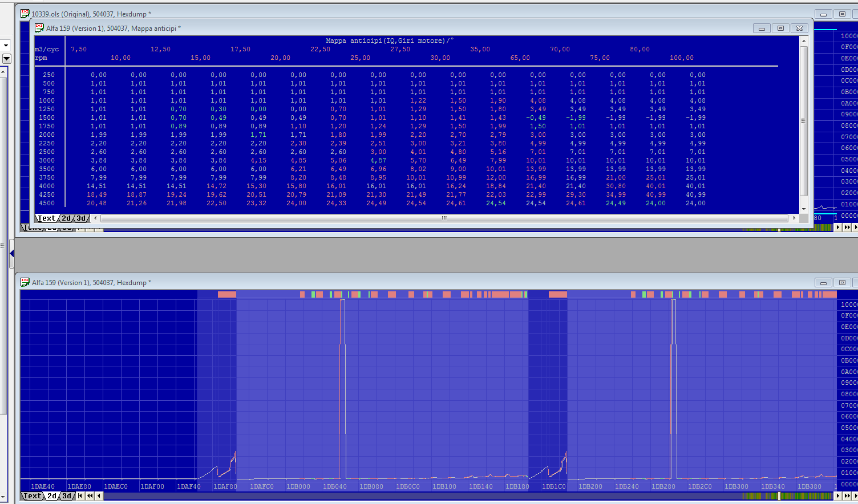Viewport: 858px width, 504px height.
Task: Step right one position in the bottom hexdump
Action: click(x=838, y=496)
